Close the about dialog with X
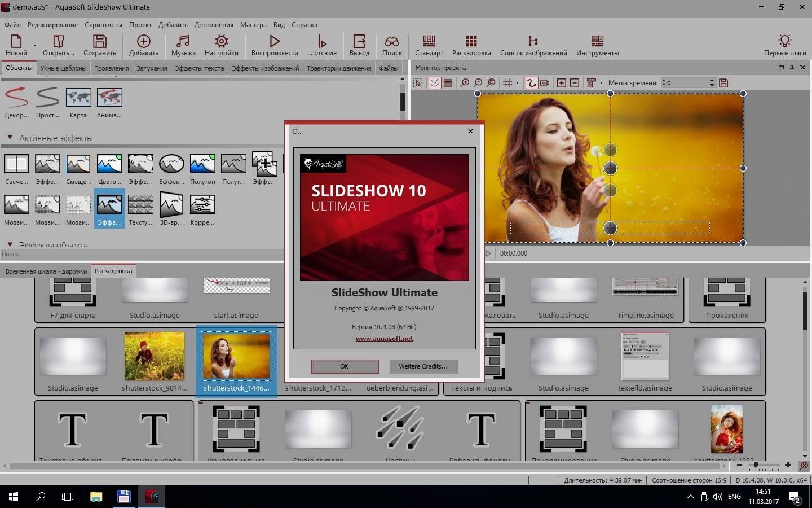 [470, 131]
